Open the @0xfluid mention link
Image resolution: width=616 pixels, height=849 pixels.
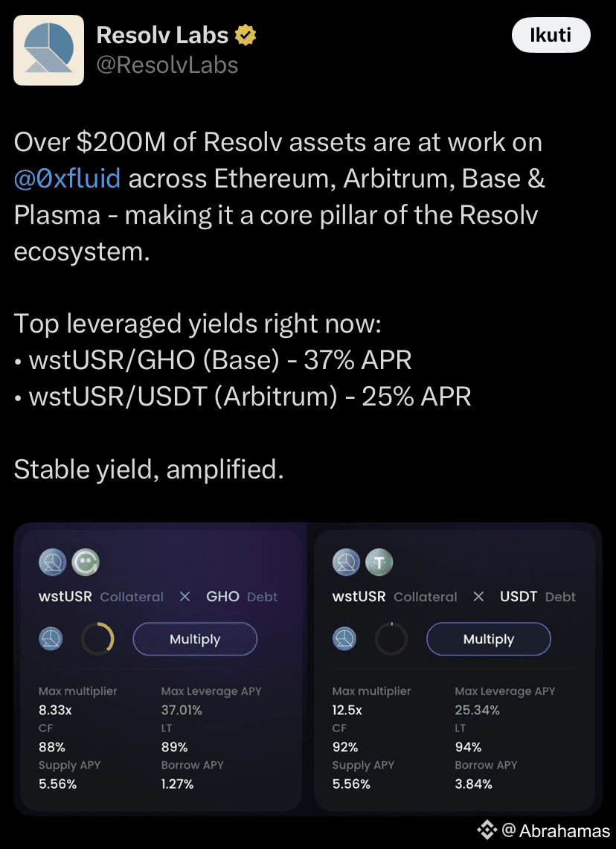pos(67,179)
